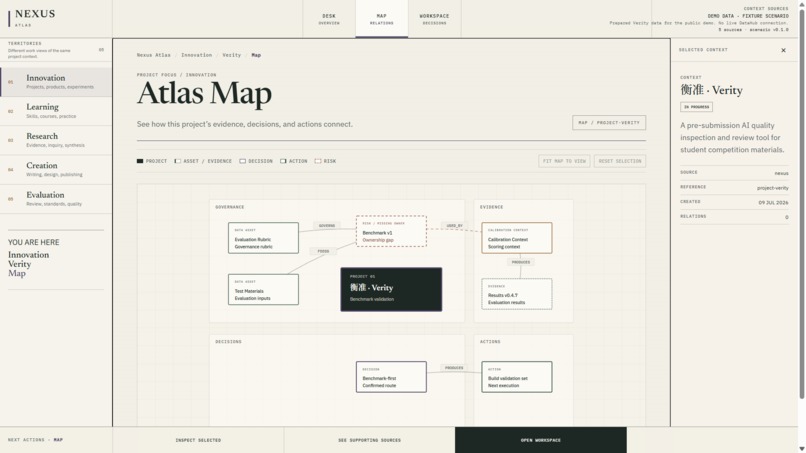Go to Verity breadcrumb

coord(231,55)
